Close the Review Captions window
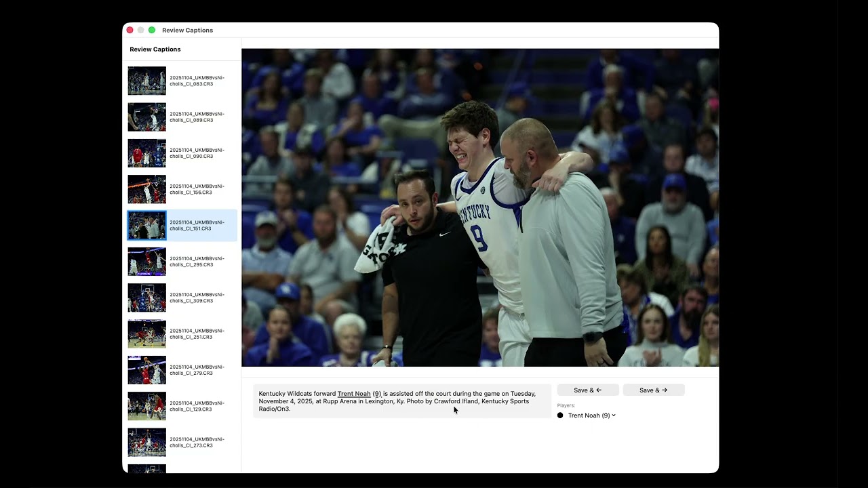Screen dimensions: 868x488 130,30
